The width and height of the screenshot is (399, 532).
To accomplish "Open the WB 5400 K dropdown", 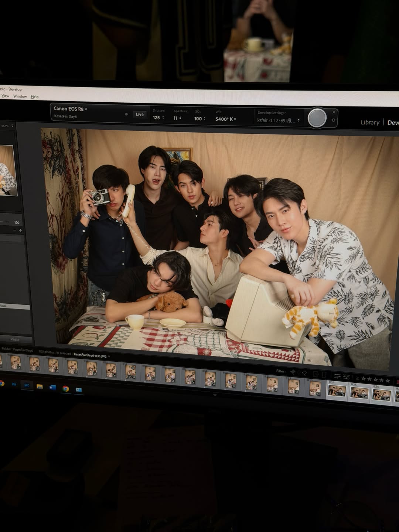I will (x=226, y=119).
